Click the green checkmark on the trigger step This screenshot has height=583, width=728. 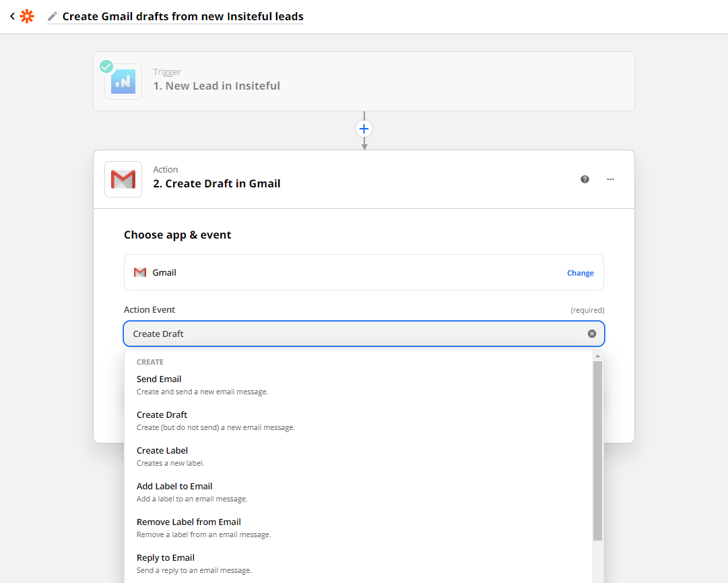pos(106,66)
